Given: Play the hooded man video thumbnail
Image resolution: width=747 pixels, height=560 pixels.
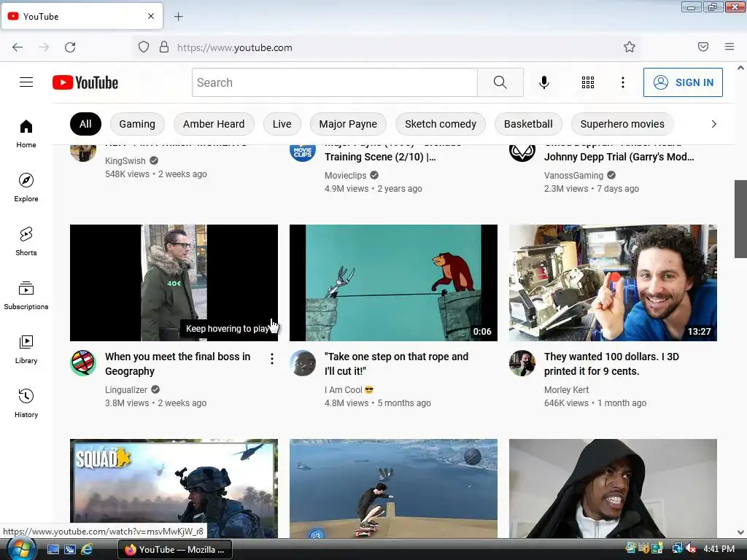Looking at the screenshot, I should pos(613,489).
